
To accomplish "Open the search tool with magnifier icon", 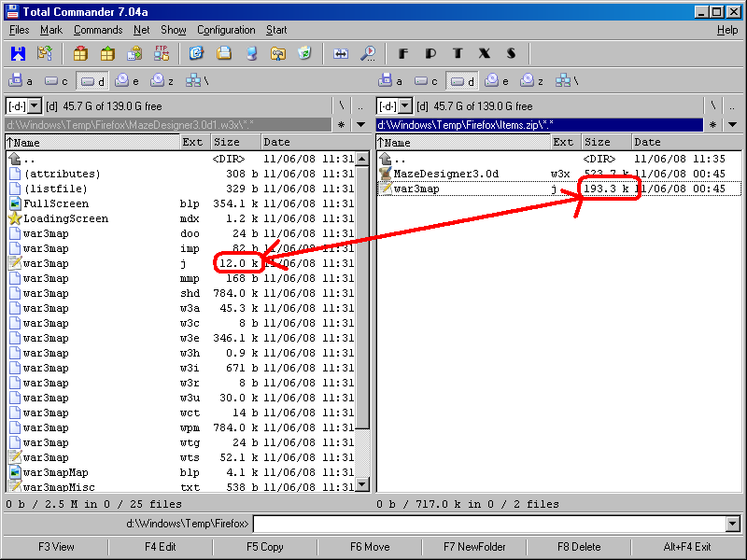I will pyautogui.click(x=368, y=53).
